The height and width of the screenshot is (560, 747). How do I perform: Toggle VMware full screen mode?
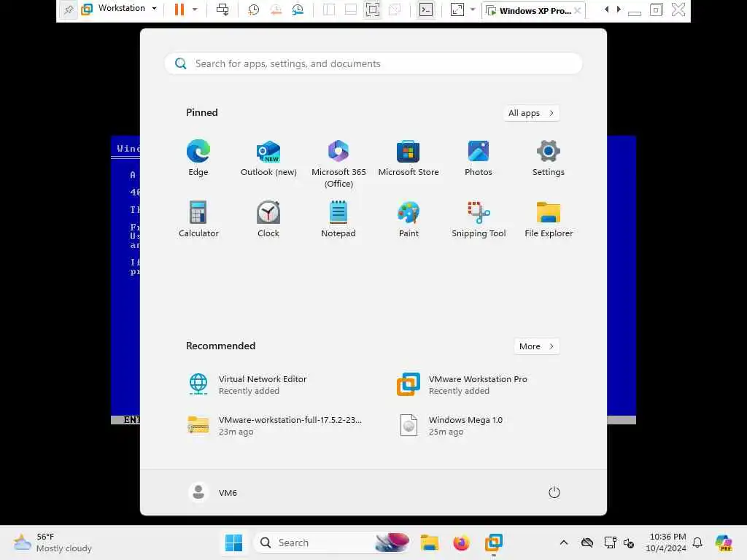[373, 9]
